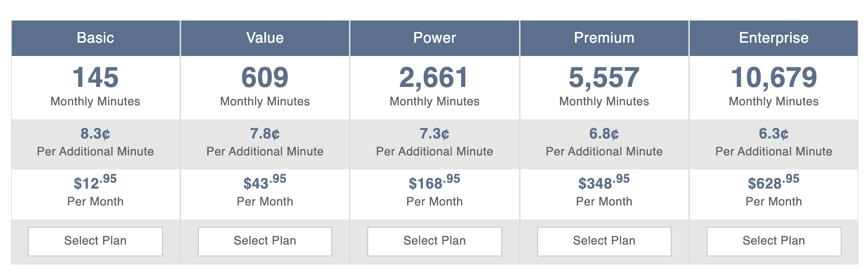Click the $168.95 per month price
This screenshot has width=868, height=274.
(x=434, y=183)
